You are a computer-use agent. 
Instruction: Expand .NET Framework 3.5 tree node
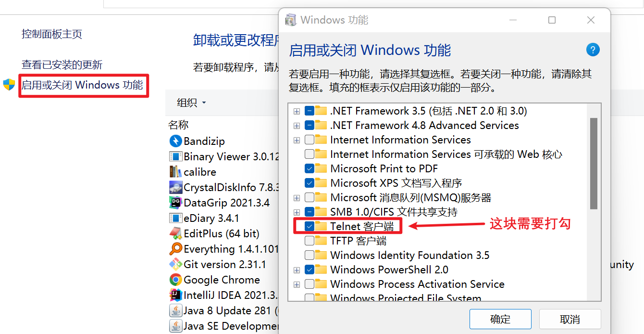coord(297,111)
